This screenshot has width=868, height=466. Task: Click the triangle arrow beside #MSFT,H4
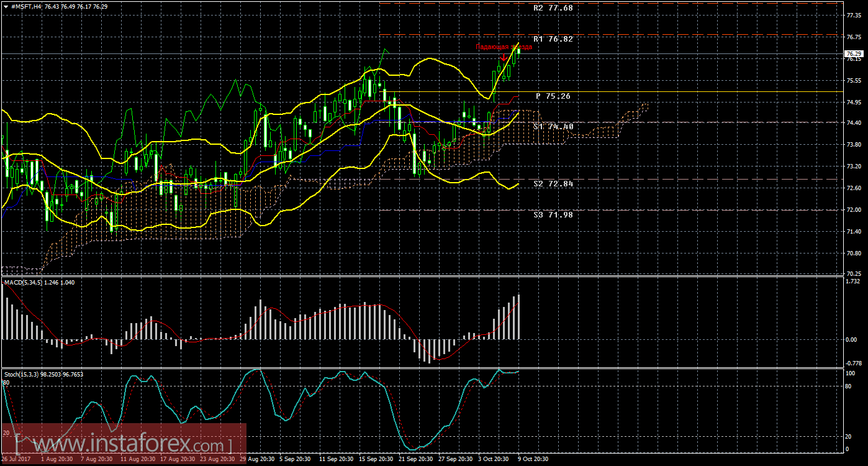point(6,6)
